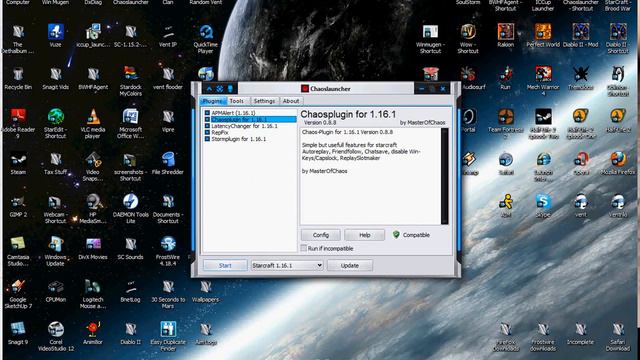Select the Perfect World desktop icon
Image resolution: width=640 pixels, height=360 pixels.
point(543,36)
